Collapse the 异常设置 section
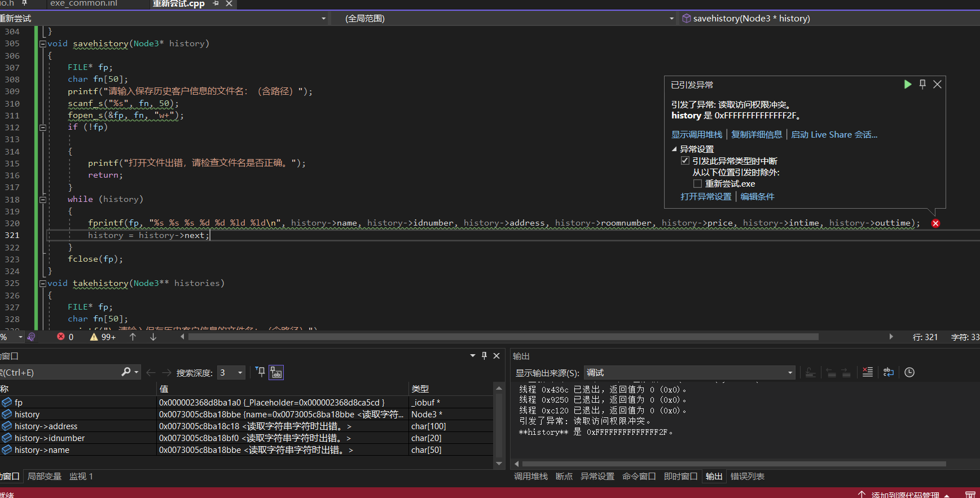980x498 pixels. coord(674,149)
